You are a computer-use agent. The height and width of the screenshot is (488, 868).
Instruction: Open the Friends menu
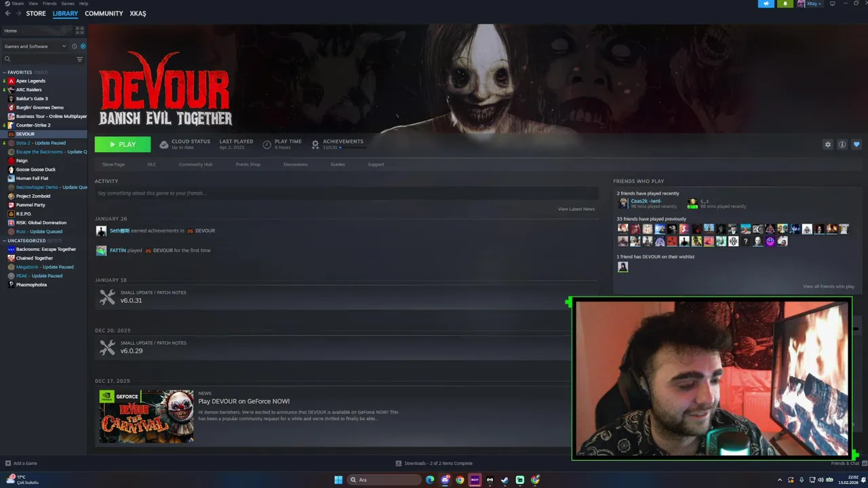[x=50, y=3]
